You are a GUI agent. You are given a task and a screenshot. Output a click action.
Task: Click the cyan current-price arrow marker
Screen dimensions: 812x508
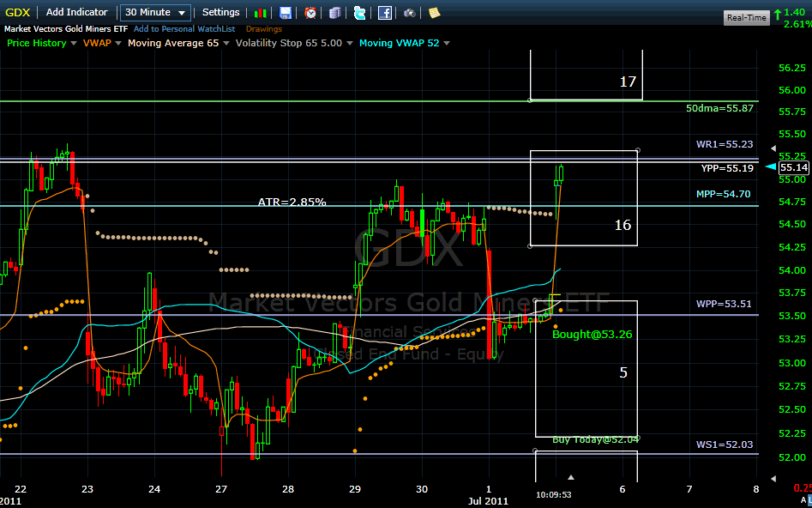point(771,167)
